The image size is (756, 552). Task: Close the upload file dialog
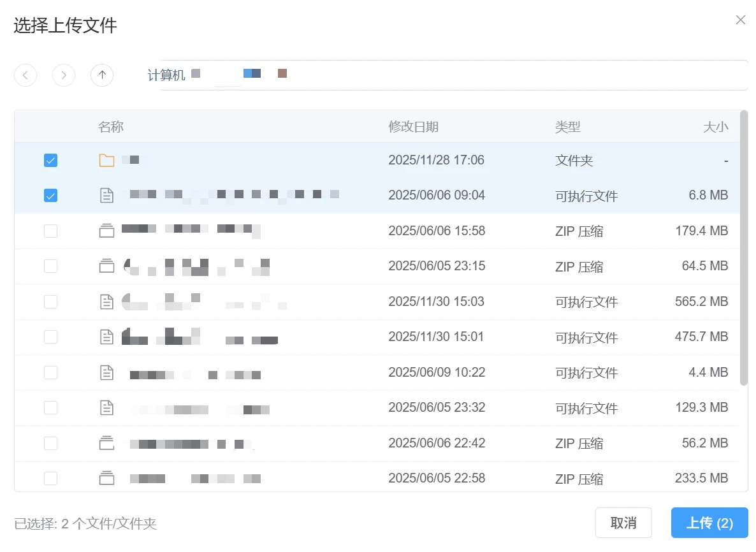pyautogui.click(x=741, y=20)
